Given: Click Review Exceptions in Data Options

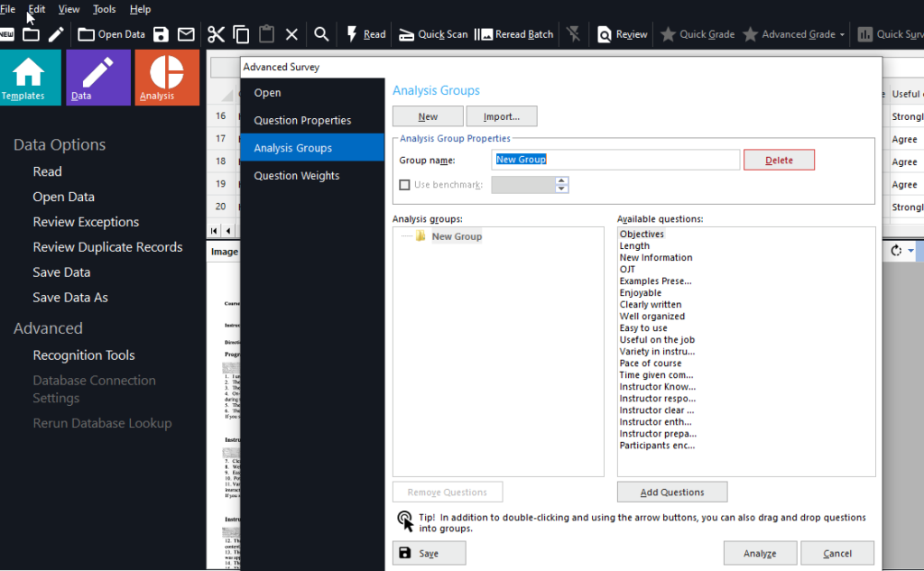Looking at the screenshot, I should (x=86, y=222).
